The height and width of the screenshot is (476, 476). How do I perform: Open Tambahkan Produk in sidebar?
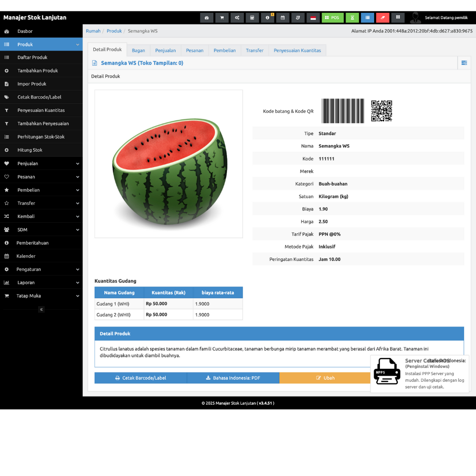41,71
